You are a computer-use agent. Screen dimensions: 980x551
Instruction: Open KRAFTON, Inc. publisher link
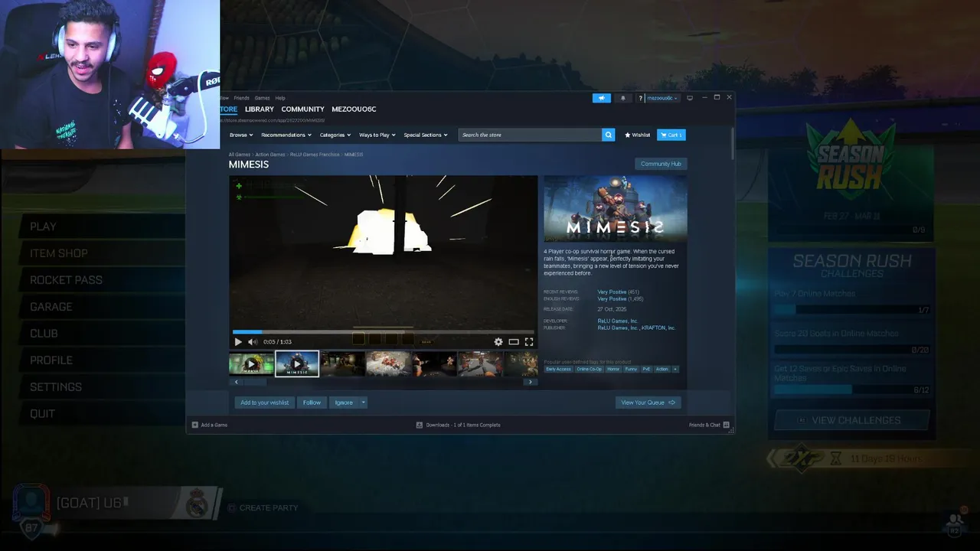pos(658,328)
